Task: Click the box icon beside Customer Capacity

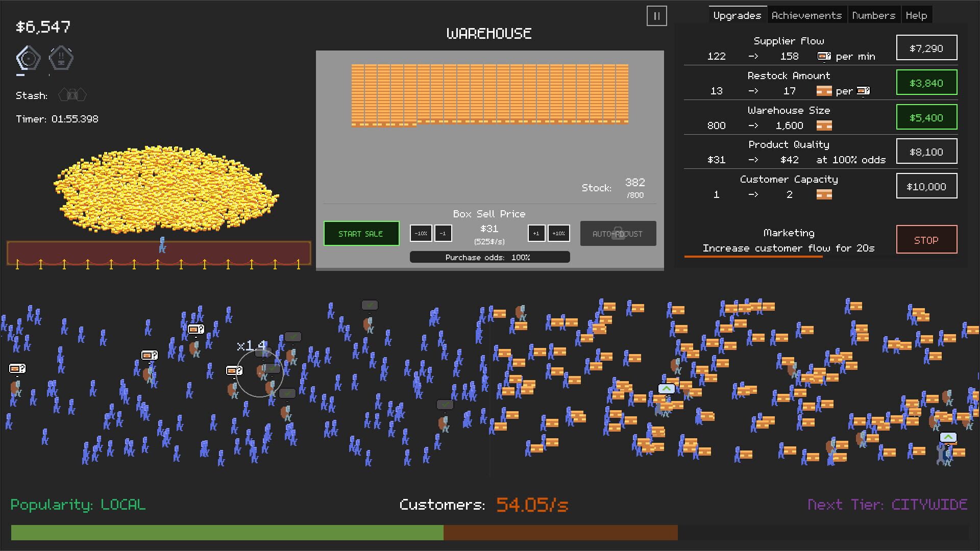Action: point(825,194)
